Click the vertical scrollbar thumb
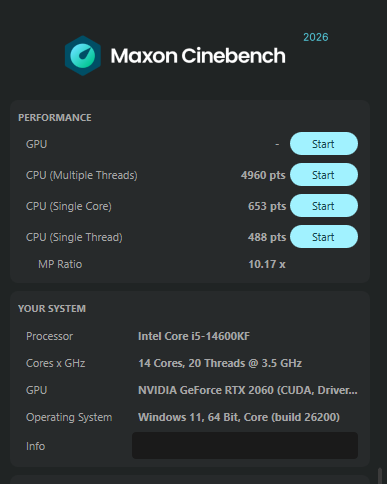 (x=380, y=476)
